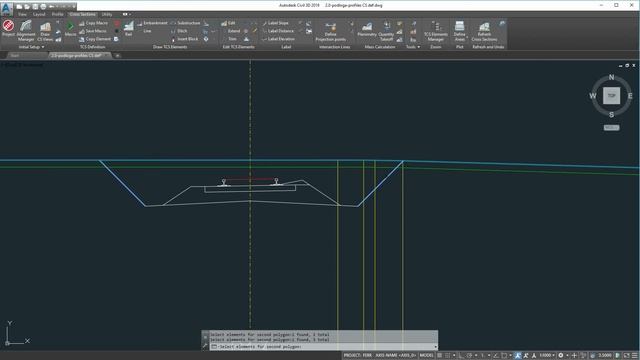Open the annotation scale 1:1000 dropdown
The image size is (640, 360).
[x=547, y=356]
